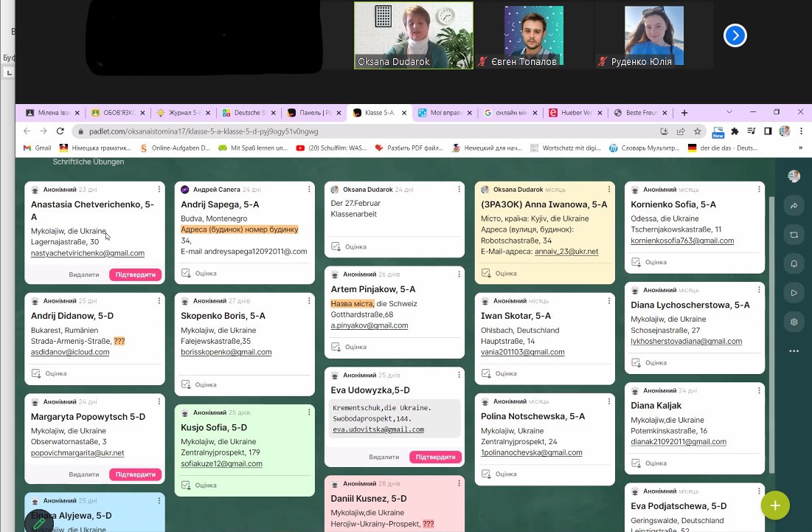Image resolution: width=812 pixels, height=532 pixels.
Task: Open Padlet notifications bell
Action: pyautogui.click(x=794, y=263)
